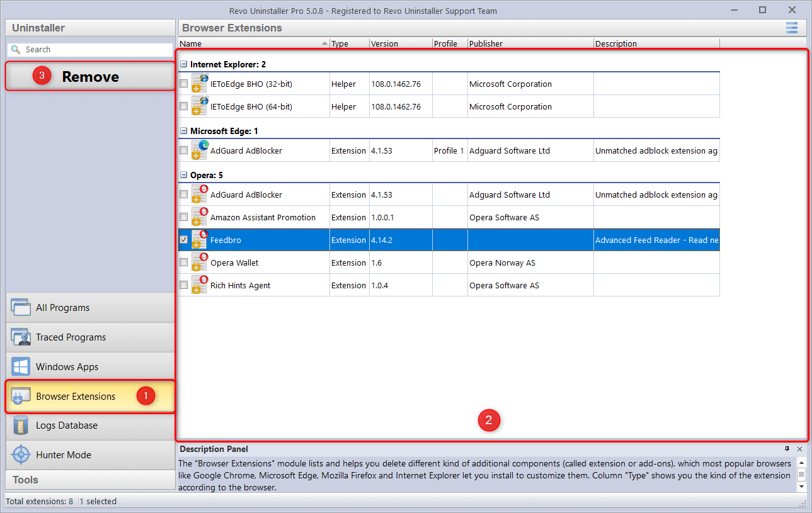Click the Hunter Mode crosshair icon

coord(21,454)
